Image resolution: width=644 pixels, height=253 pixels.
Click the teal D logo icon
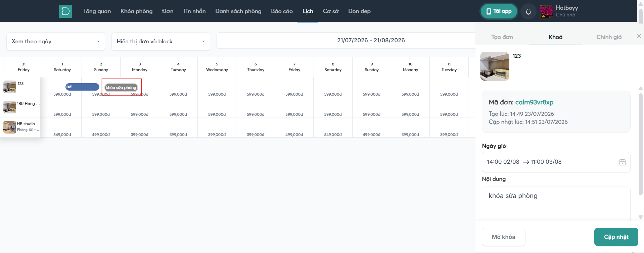(x=65, y=11)
